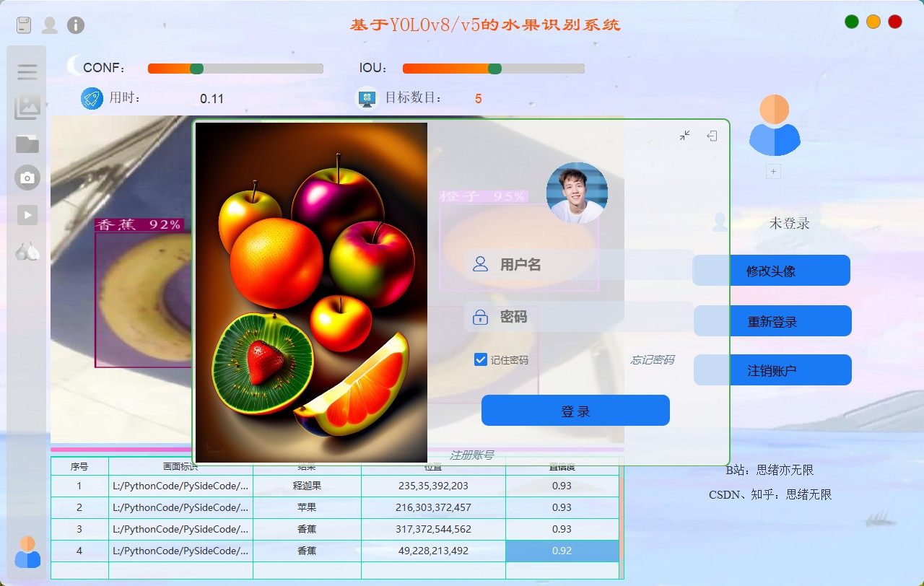The image size is (924, 586).
Task: Choose the folder icon in the sidebar
Action: point(27,144)
